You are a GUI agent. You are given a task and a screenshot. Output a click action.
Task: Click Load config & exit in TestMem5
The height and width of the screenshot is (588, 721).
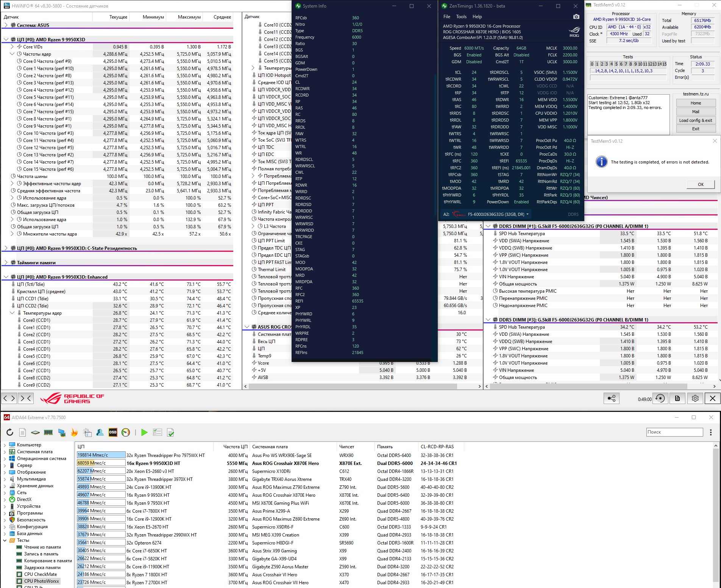point(696,120)
